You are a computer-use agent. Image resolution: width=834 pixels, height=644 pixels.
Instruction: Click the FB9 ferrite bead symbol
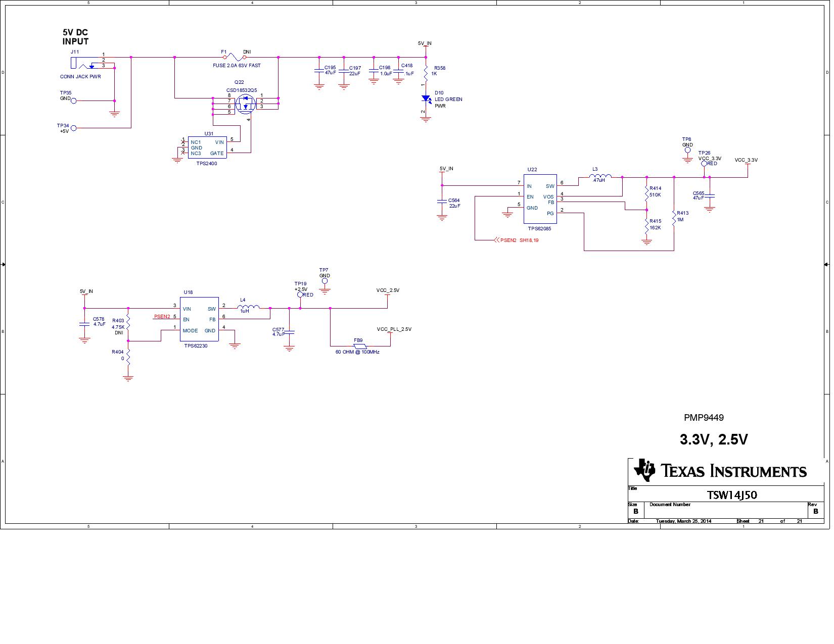[359, 346]
